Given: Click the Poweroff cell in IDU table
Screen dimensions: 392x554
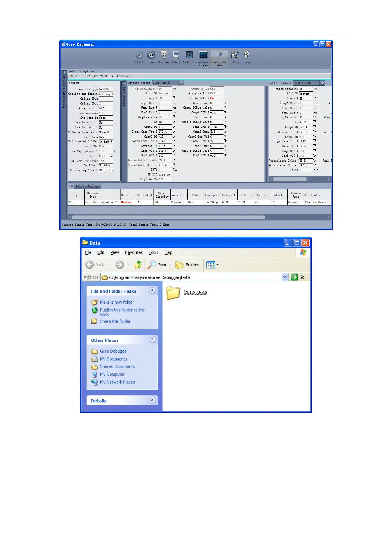Looking at the screenshot, I should [x=179, y=203].
